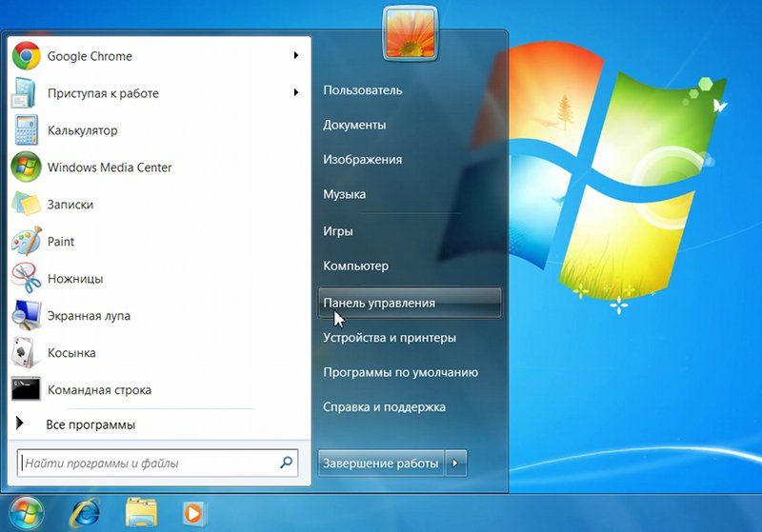Click the Приступая к работе icon
The height and width of the screenshot is (532, 762).
(25, 92)
